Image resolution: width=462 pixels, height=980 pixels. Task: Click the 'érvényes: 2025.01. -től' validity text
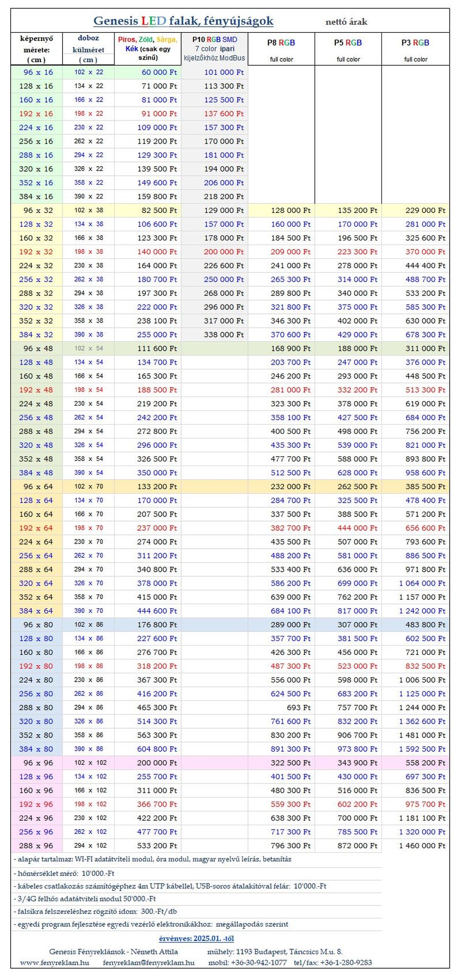pos(197,938)
